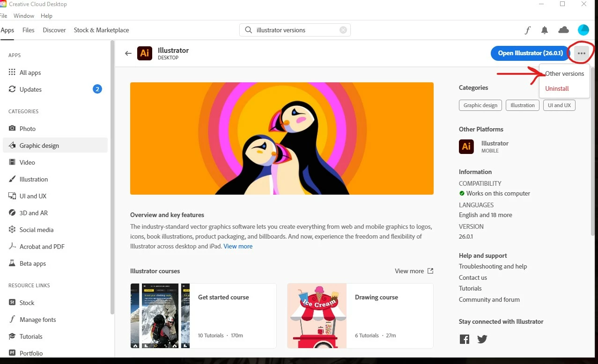598x364 pixels.
Task: Choose Other versions from the menu
Action: pos(564,73)
